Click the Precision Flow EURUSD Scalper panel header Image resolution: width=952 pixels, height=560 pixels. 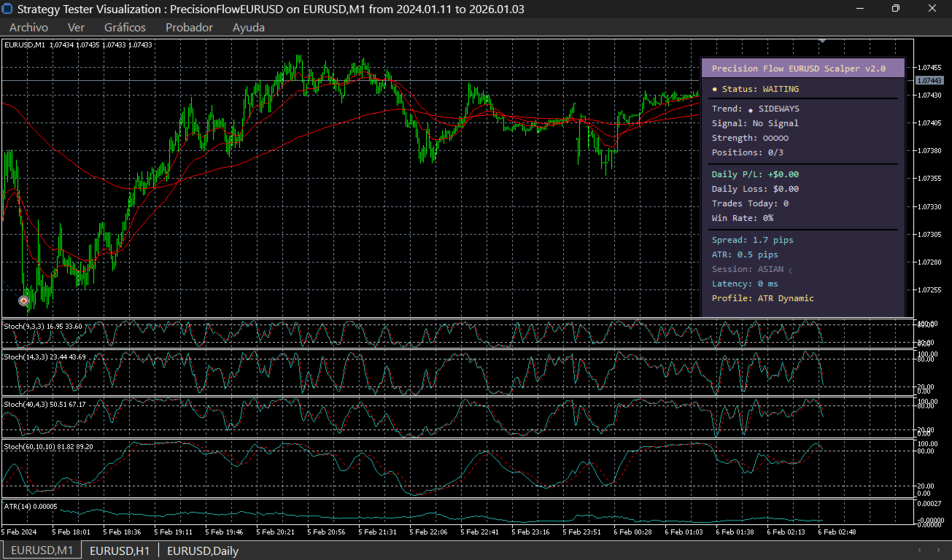[x=798, y=69]
